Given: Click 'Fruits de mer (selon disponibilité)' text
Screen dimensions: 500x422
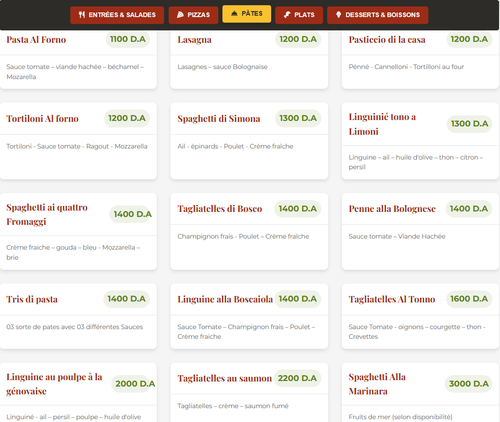Looking at the screenshot, I should pos(400,417).
